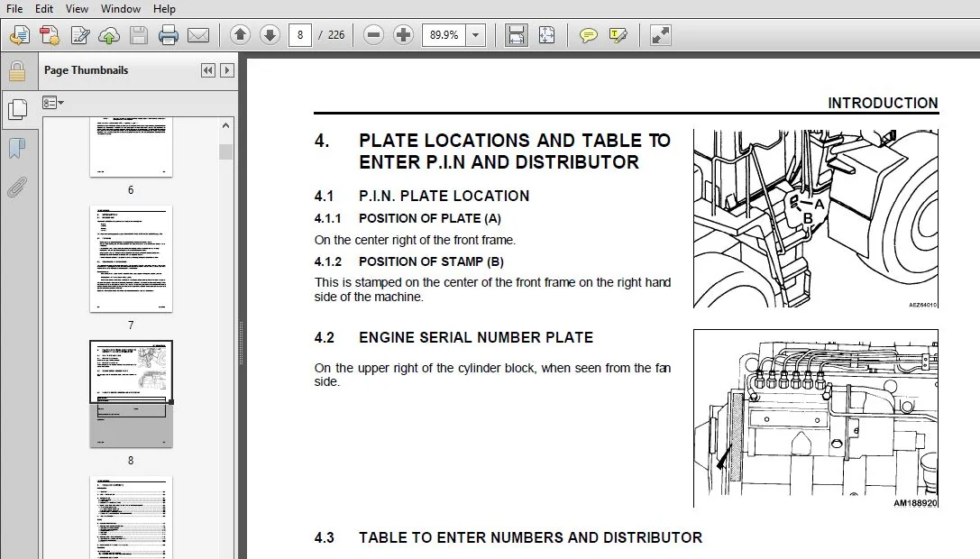Click the Email envelope icon

(x=198, y=35)
